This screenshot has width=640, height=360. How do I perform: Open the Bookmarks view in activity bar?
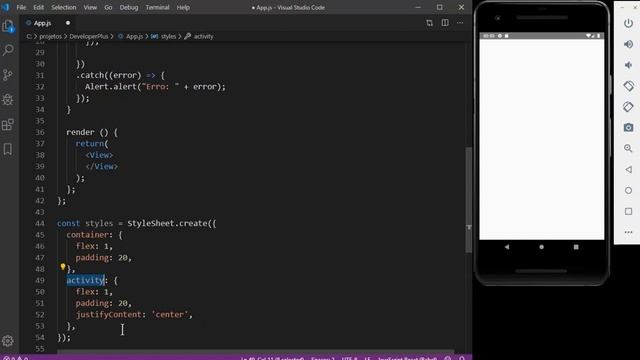coord(8,149)
